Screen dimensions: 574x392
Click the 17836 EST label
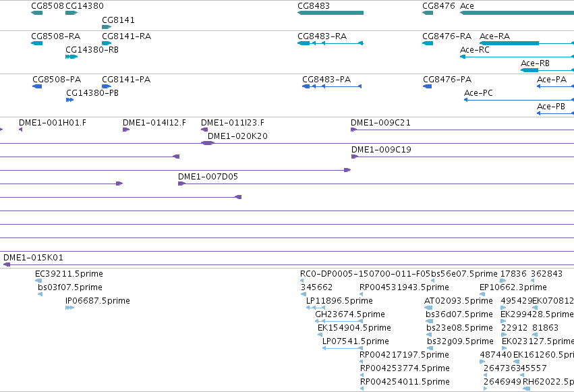[513, 274]
